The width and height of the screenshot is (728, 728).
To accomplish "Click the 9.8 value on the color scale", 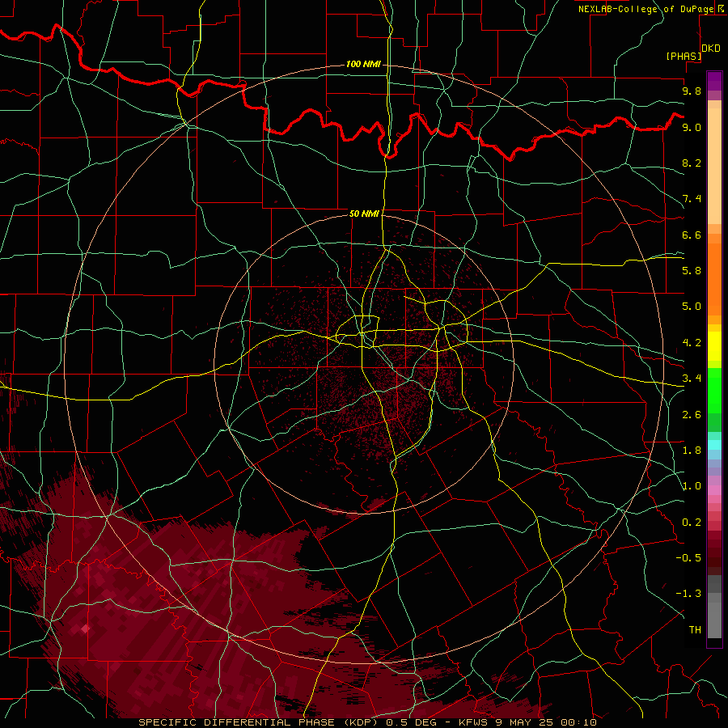I will (x=692, y=91).
